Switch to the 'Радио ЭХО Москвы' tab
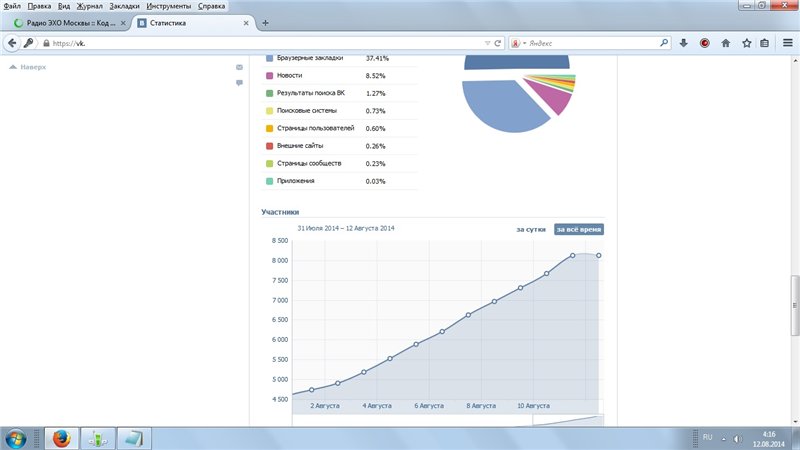The height and width of the screenshot is (450, 800). (70, 22)
